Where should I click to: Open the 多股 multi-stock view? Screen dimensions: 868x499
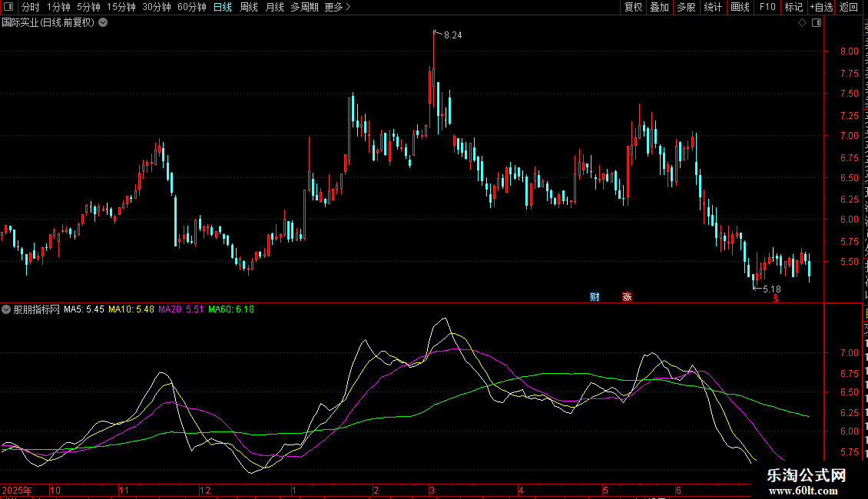tap(686, 7)
